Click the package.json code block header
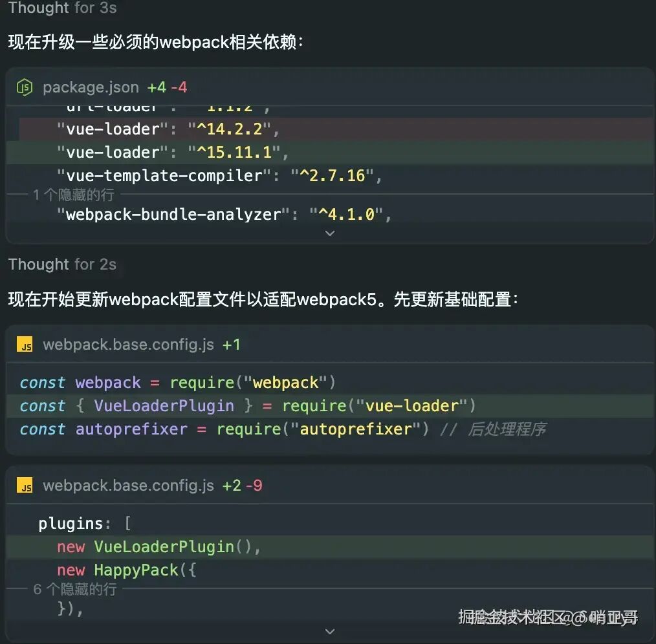The height and width of the screenshot is (644, 656). pyautogui.click(x=90, y=87)
